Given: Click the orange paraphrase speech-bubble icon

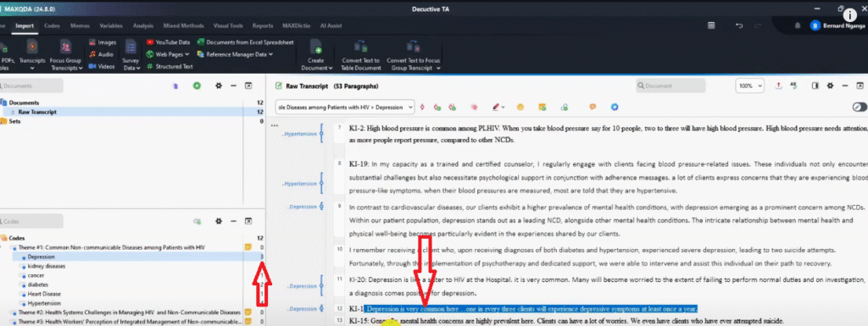Looking at the screenshot, I should point(593,107).
